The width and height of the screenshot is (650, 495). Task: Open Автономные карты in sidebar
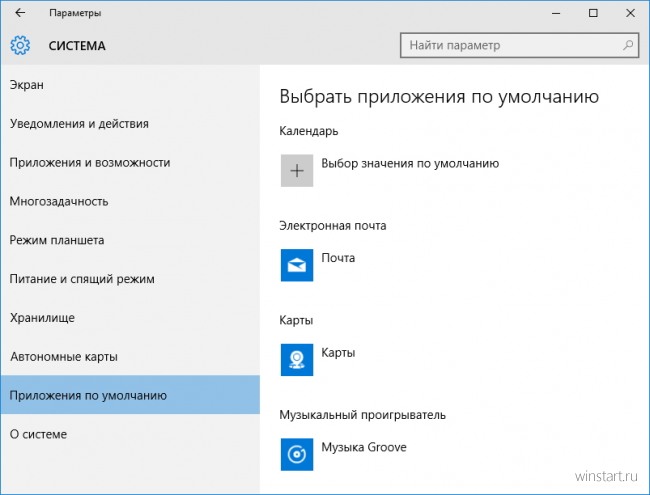pos(64,357)
